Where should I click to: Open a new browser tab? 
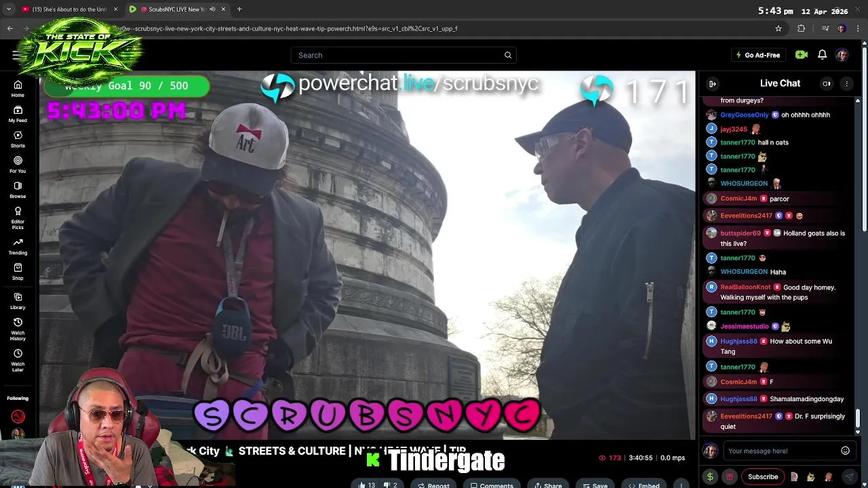pyautogui.click(x=239, y=9)
